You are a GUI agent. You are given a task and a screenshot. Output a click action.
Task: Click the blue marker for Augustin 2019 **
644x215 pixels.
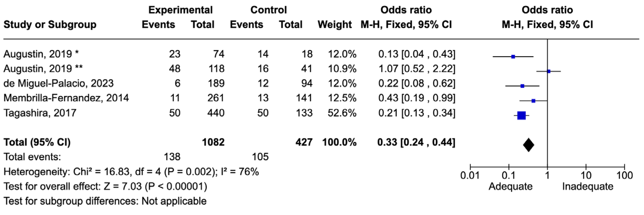coord(549,71)
